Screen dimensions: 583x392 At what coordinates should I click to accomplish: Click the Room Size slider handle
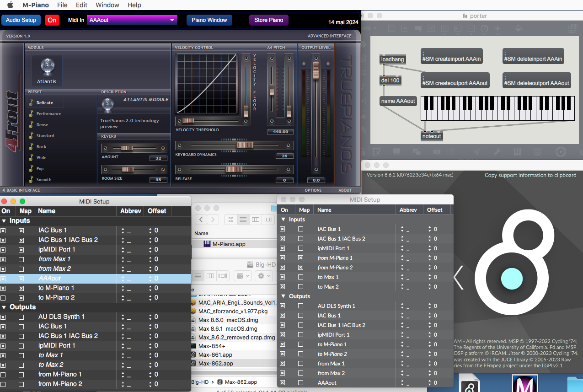128,170
